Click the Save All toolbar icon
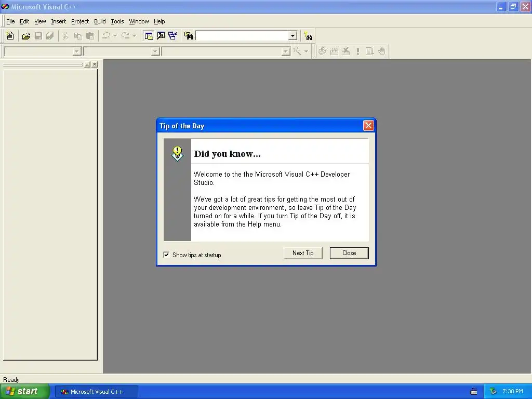The height and width of the screenshot is (399, 532). coord(50,36)
